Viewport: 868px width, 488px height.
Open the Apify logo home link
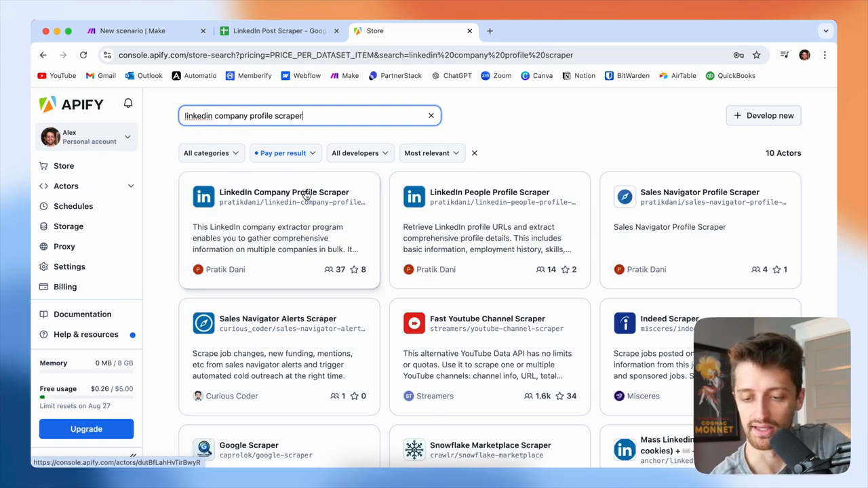pos(71,104)
